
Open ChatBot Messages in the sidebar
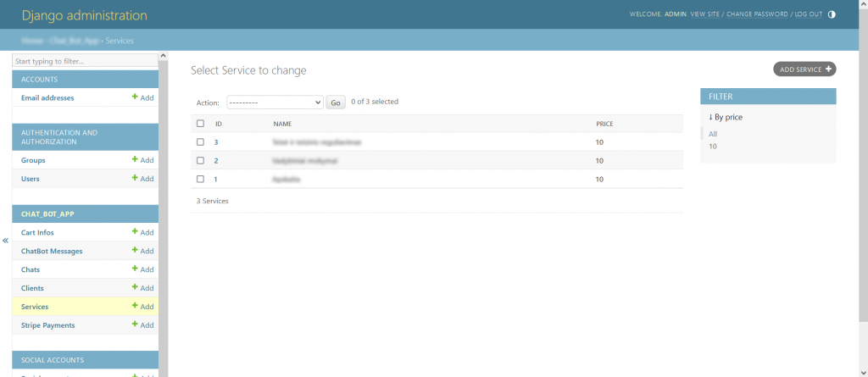[52, 251]
